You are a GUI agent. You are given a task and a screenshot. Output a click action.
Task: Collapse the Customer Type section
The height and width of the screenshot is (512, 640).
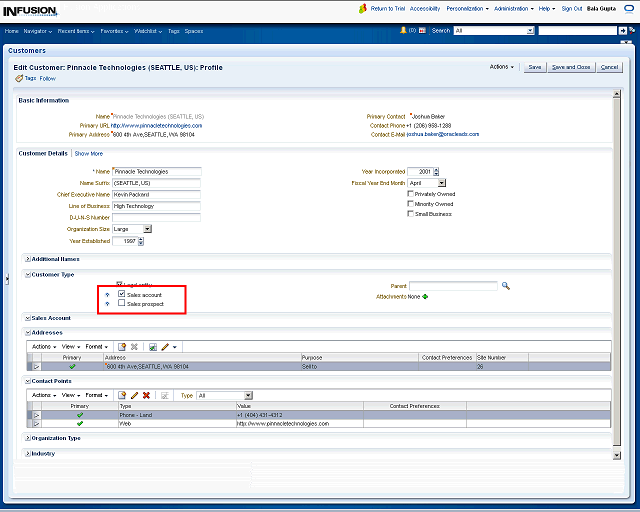pos(28,275)
